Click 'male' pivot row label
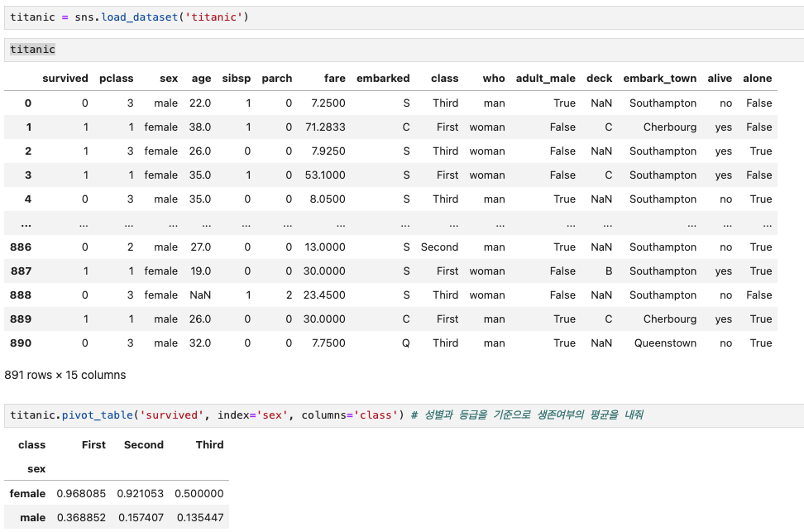Screen dimensions: 804x532 coord(33,518)
